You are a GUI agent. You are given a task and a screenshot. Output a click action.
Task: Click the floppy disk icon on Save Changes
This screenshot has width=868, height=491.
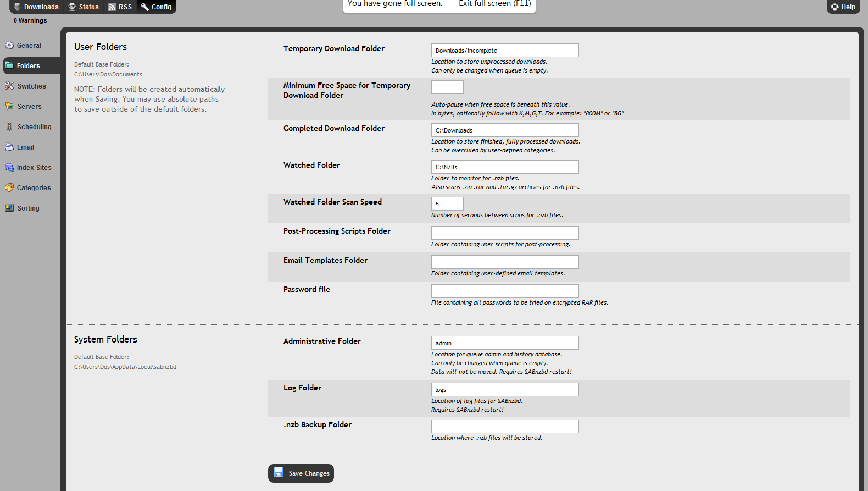coord(279,473)
